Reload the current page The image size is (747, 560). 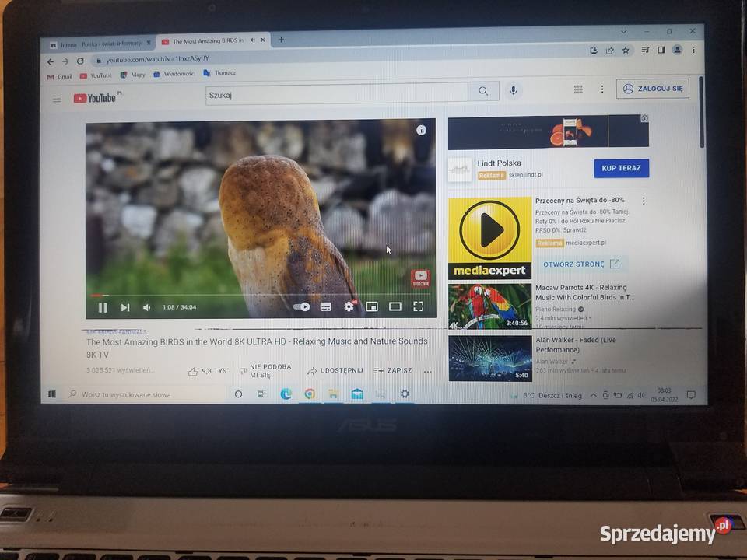tap(80, 61)
